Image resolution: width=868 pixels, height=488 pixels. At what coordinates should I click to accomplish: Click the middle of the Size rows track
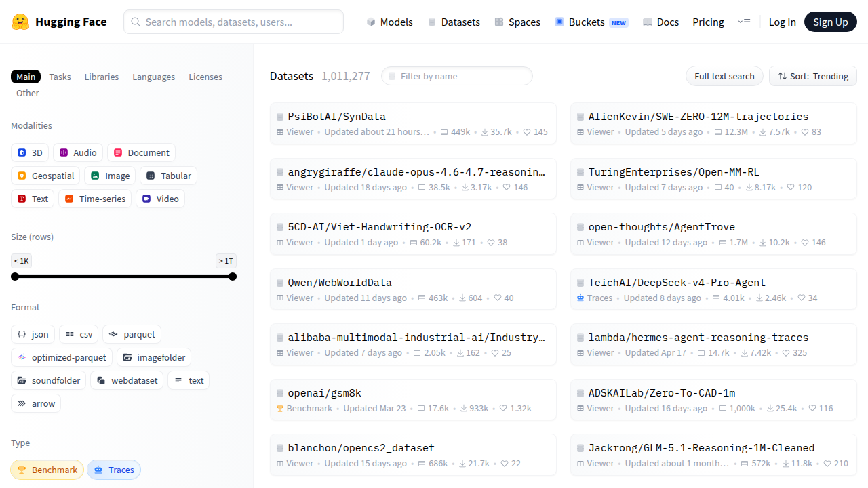tap(123, 277)
